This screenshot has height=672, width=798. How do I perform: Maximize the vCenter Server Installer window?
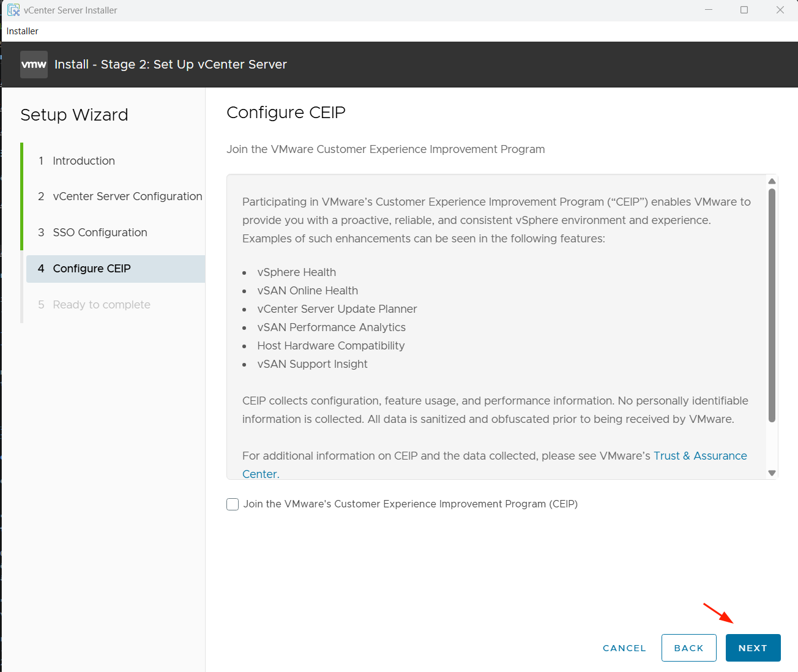744,10
